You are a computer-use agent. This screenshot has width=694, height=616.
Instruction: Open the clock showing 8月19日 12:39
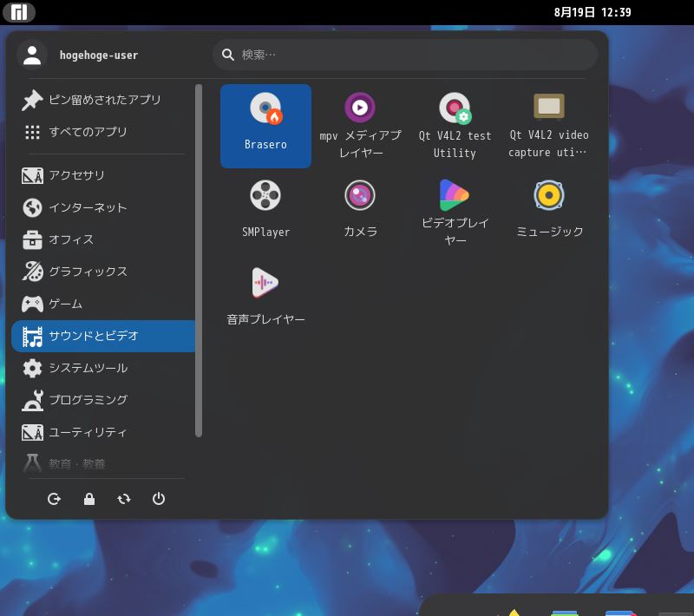click(x=593, y=12)
